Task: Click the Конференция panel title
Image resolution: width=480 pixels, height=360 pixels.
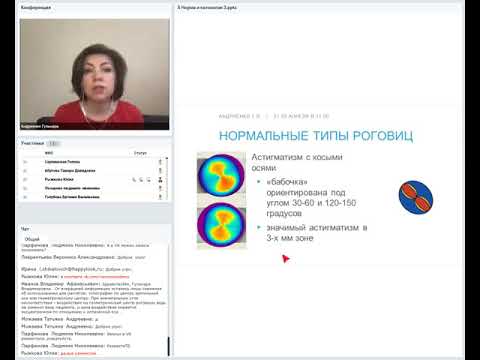Action: tap(36, 7)
